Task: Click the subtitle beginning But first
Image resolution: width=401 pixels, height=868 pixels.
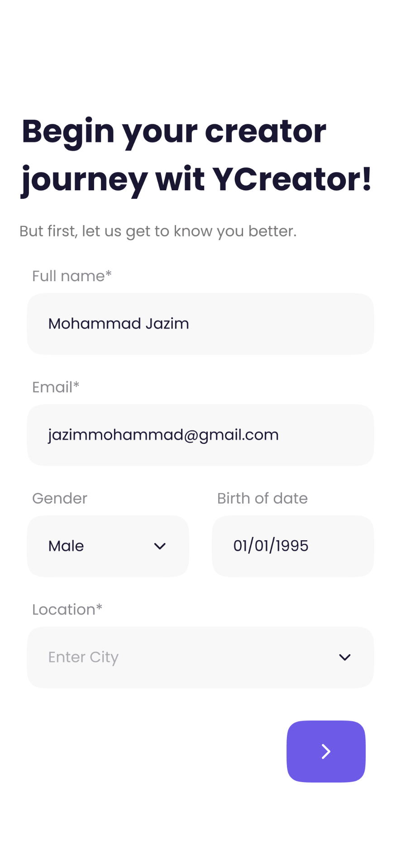Action: (x=158, y=231)
